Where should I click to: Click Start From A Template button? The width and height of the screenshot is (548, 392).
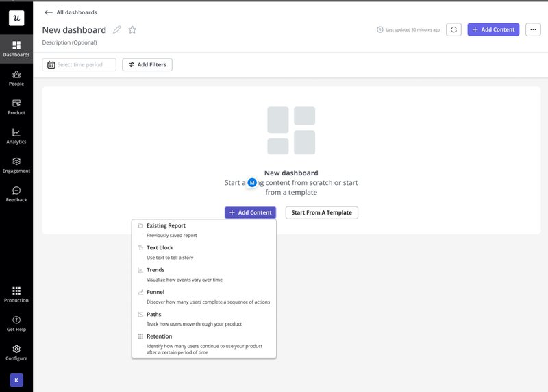[x=321, y=212]
